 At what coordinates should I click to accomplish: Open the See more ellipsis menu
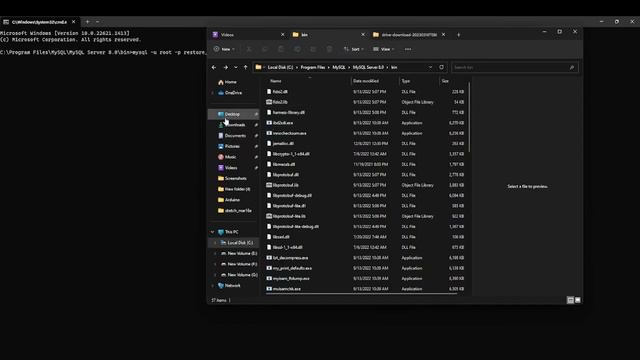pyautogui.click(x=408, y=49)
